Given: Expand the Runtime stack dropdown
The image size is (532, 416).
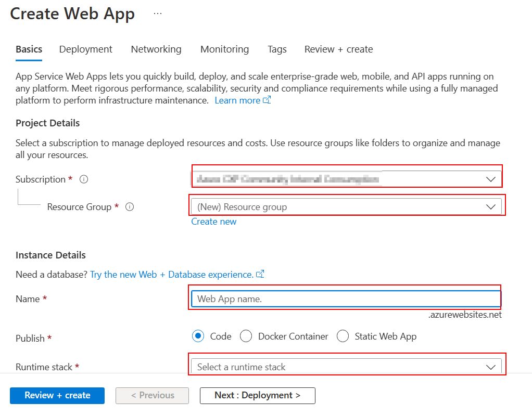Looking at the screenshot, I should (x=490, y=367).
